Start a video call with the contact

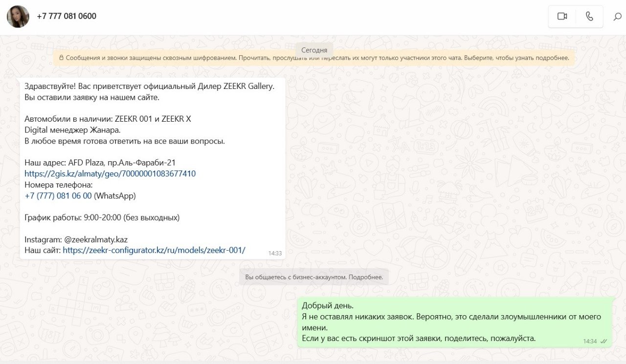click(562, 16)
